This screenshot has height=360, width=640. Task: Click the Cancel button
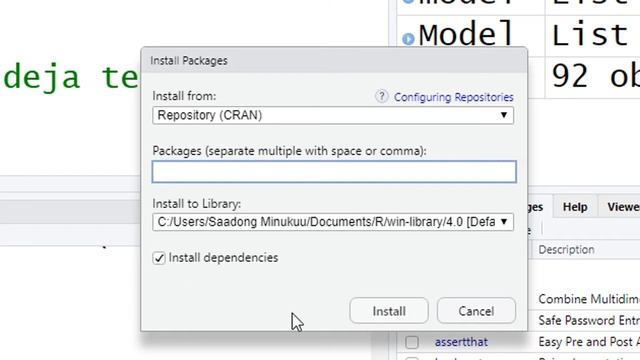coord(476,311)
